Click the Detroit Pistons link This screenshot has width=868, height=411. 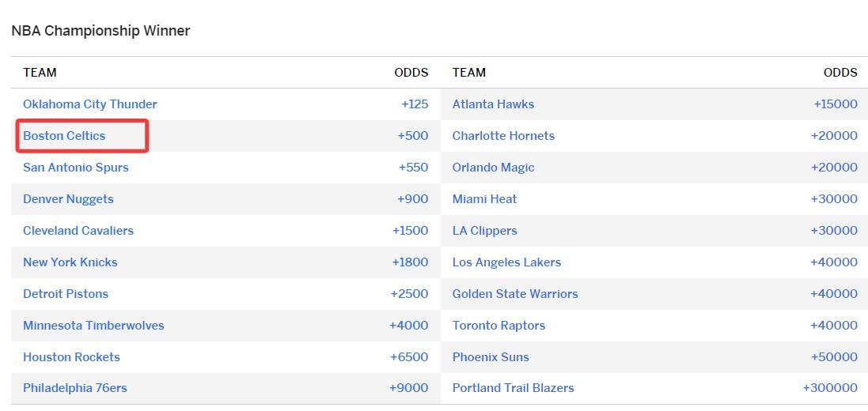pyautogui.click(x=66, y=294)
